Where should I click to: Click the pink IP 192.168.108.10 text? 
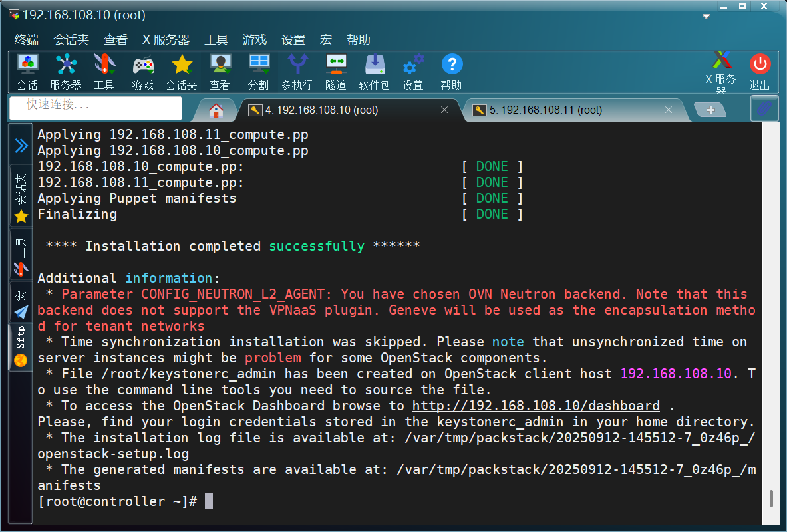coord(676,374)
